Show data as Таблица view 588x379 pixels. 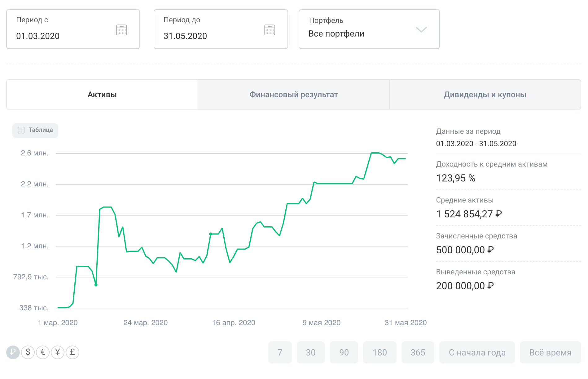pos(35,130)
